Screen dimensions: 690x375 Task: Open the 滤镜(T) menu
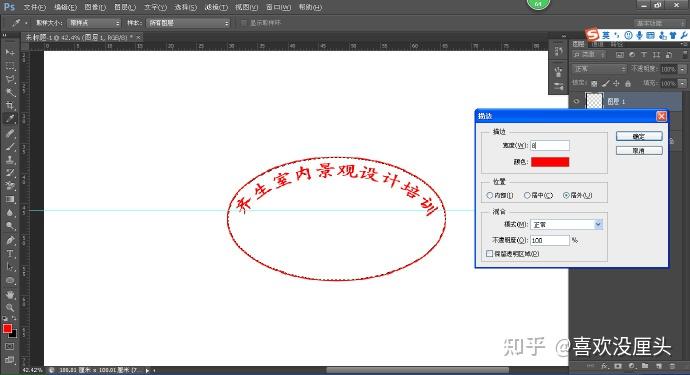pyautogui.click(x=216, y=7)
